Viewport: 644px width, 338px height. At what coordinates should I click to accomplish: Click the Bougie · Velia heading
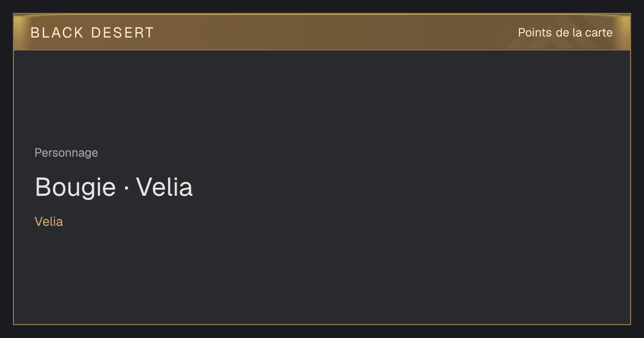coord(114,187)
